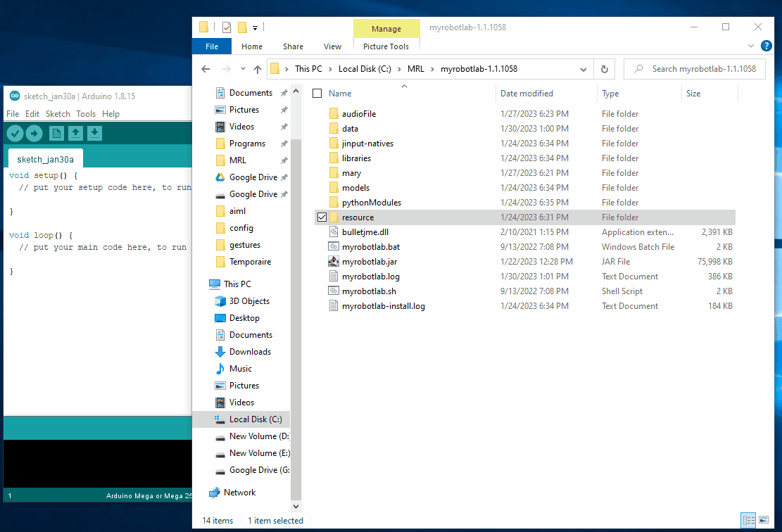
Task: Create a new Arduino sketch via toolbar icon
Action: (56, 133)
